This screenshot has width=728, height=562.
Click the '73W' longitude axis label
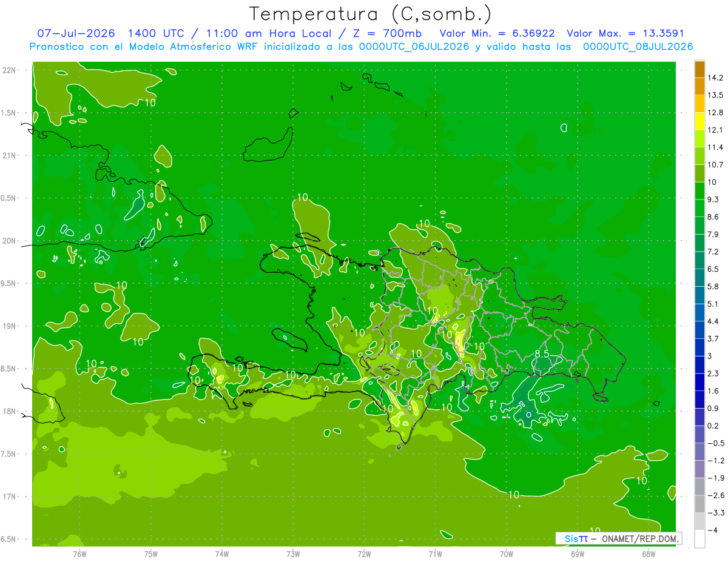pyautogui.click(x=293, y=554)
